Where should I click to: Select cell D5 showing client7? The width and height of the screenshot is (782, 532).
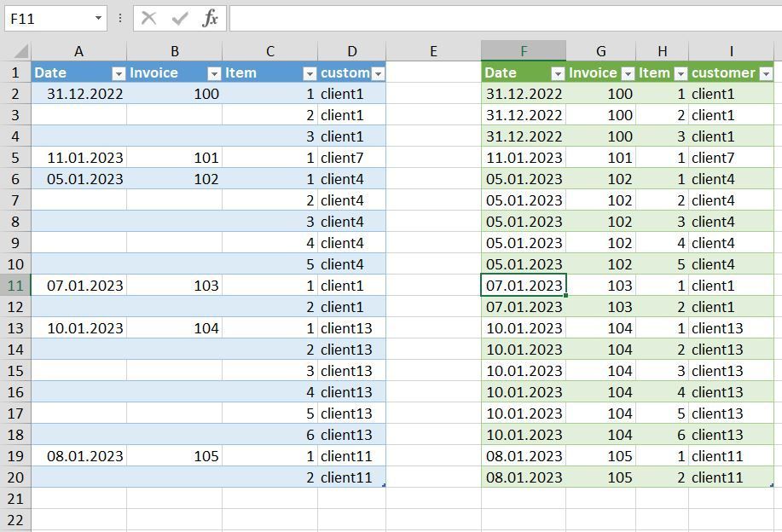(350, 158)
